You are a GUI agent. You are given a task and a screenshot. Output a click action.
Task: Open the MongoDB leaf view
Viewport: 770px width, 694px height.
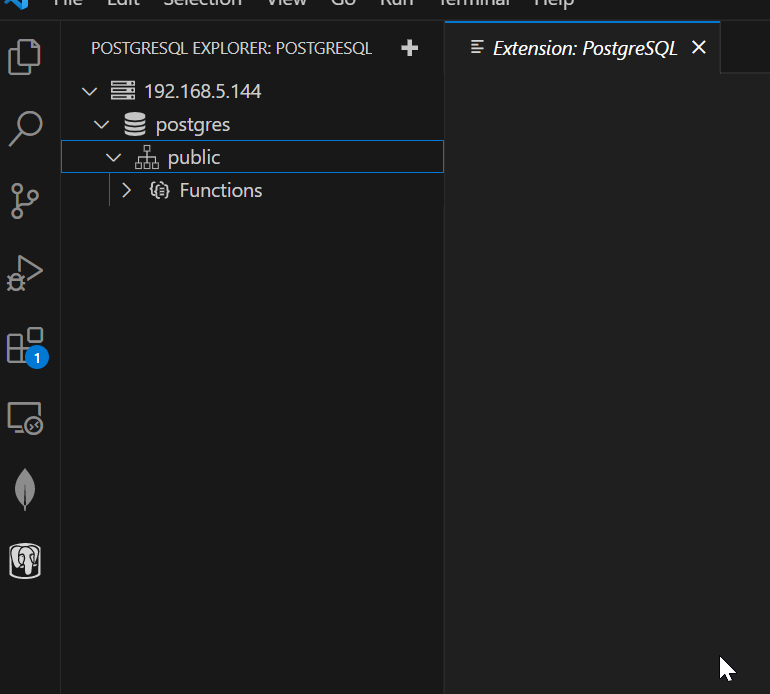point(25,489)
